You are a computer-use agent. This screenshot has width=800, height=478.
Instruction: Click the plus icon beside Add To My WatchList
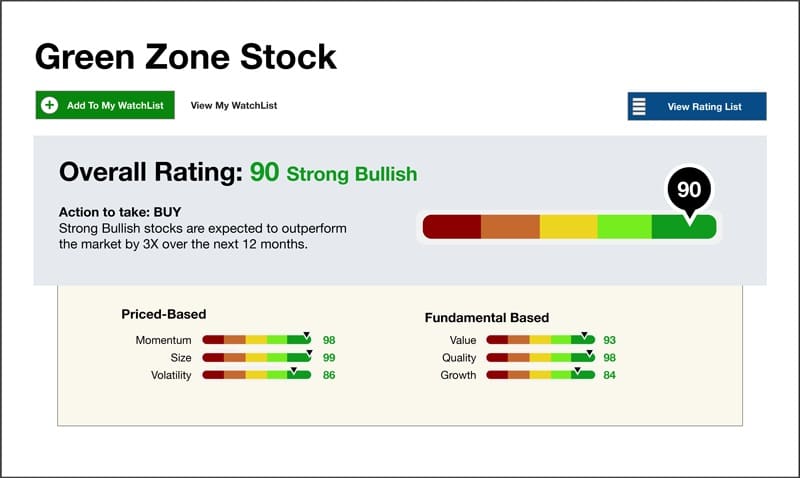(49, 105)
